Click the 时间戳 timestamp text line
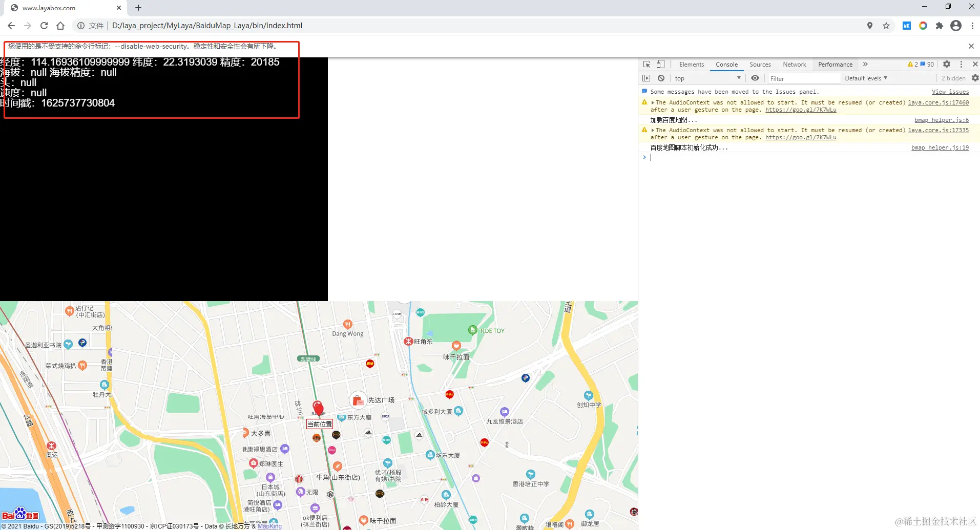Screen dimensions: 980x530 (57, 103)
